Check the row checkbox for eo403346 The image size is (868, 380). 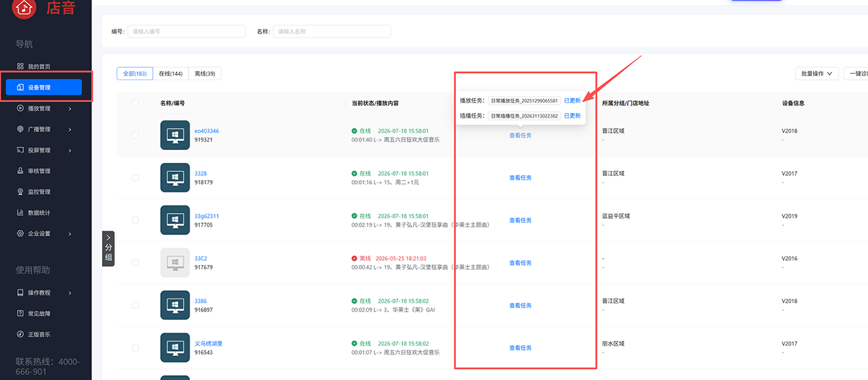tap(135, 135)
